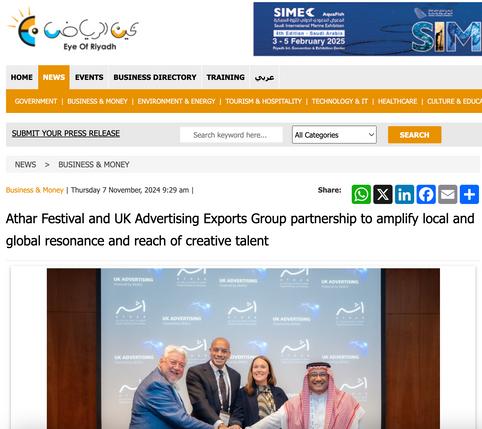482x429 pixels.
Task: Focus the Search keyword input field
Action: click(231, 135)
